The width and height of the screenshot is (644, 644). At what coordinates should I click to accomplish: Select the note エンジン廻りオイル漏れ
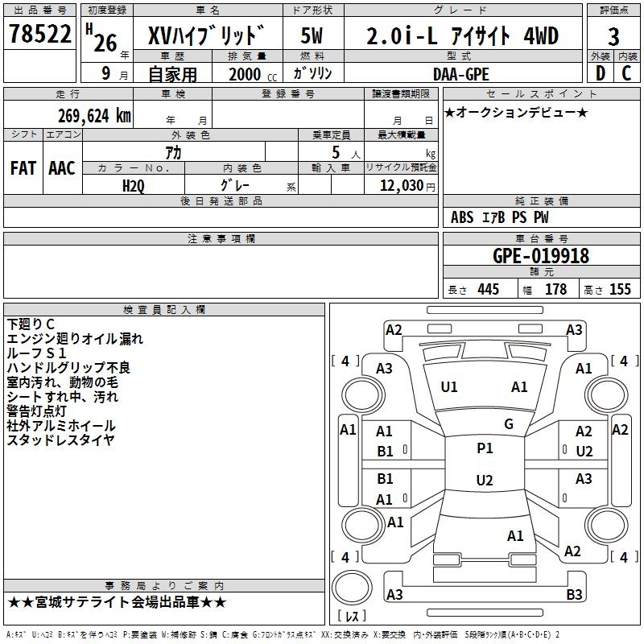point(75,338)
